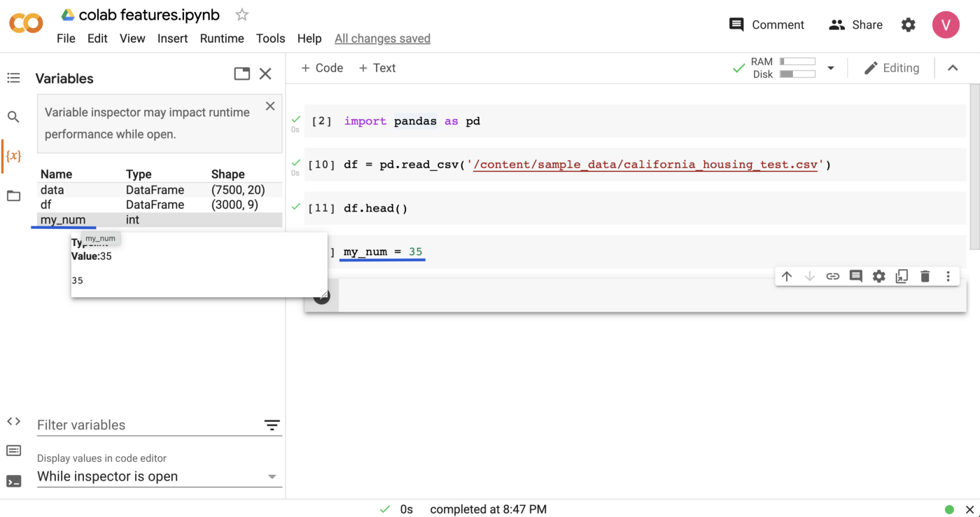Screen dimensions: 980x517
Task: Add a new Code cell
Action: (x=321, y=68)
